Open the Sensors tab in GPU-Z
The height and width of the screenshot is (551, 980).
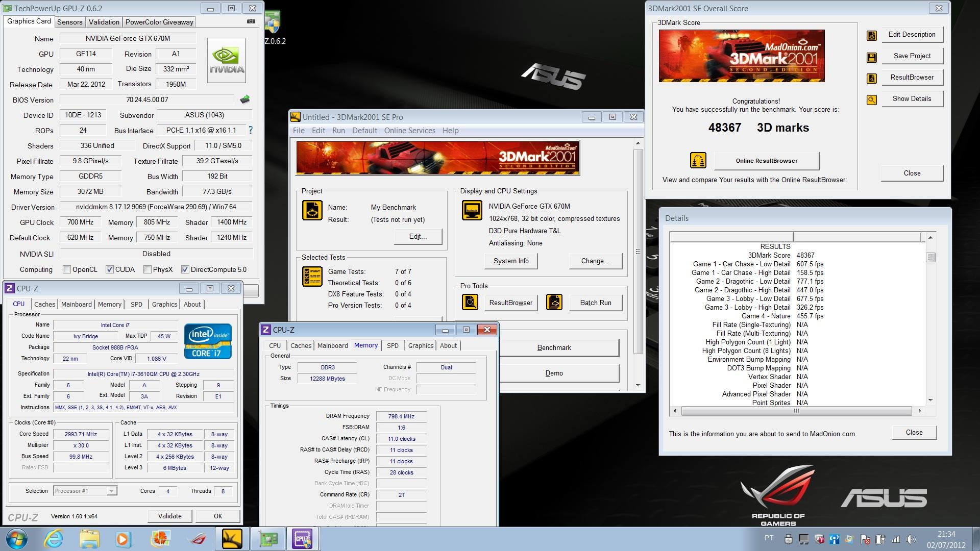pos(69,22)
